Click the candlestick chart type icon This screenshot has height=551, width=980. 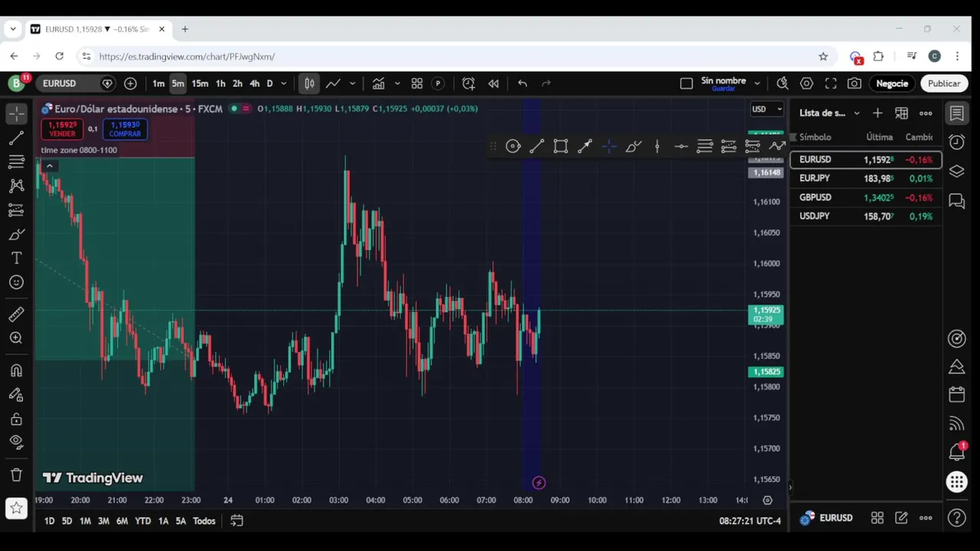click(309, 83)
